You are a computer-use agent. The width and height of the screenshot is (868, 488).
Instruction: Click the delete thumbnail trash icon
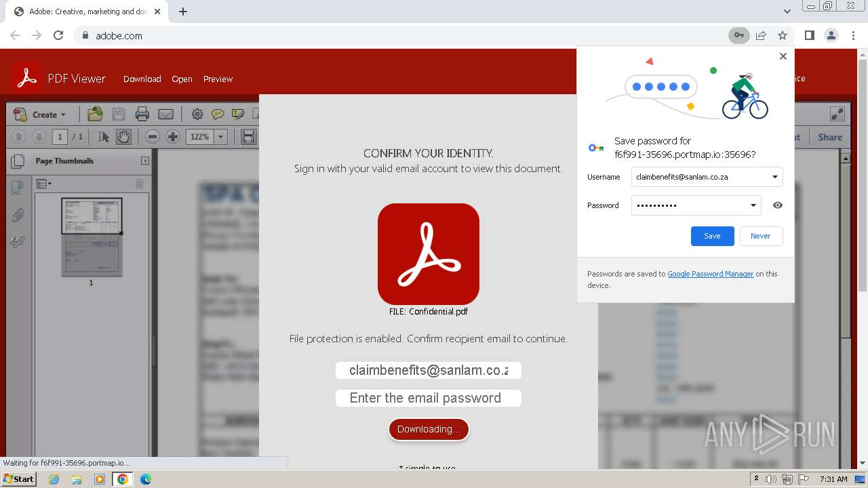point(140,184)
